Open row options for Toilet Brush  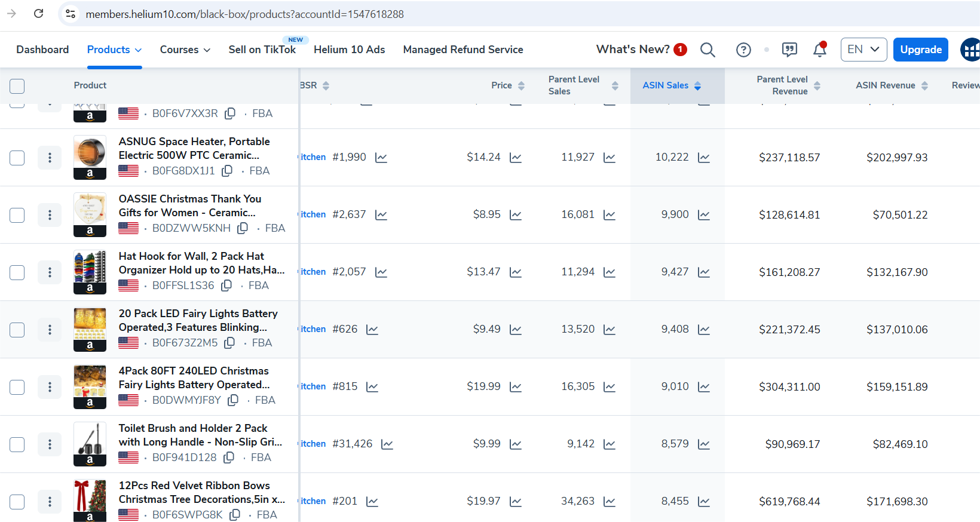click(50, 444)
